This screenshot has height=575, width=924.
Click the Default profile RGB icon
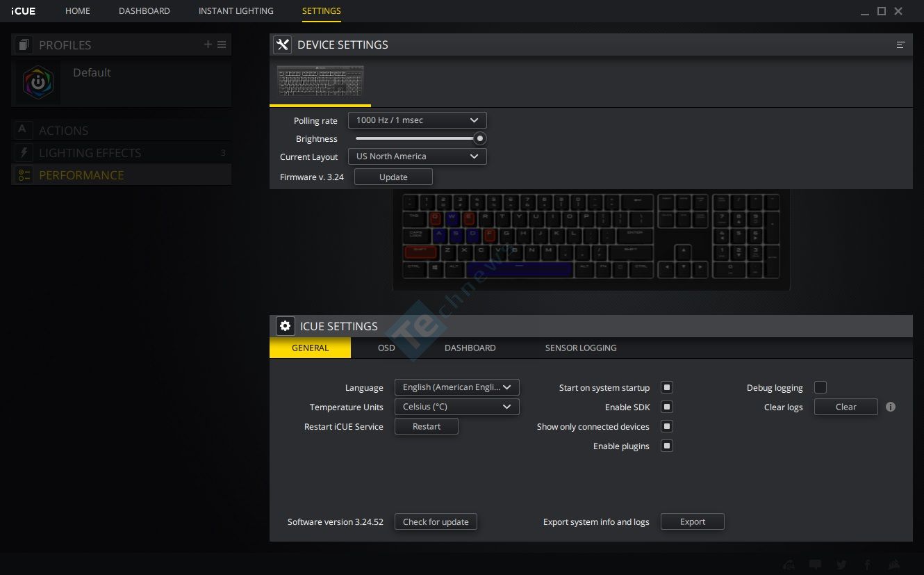(38, 83)
